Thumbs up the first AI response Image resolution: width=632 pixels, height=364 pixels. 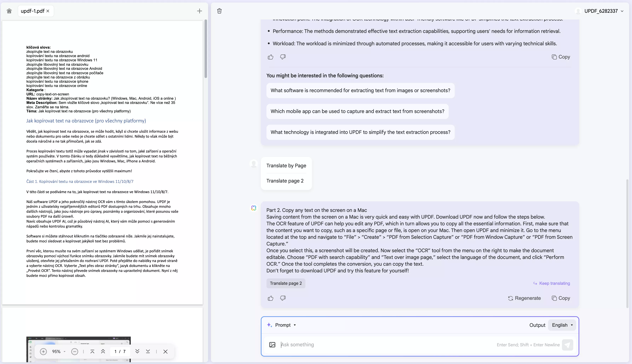pyautogui.click(x=271, y=57)
